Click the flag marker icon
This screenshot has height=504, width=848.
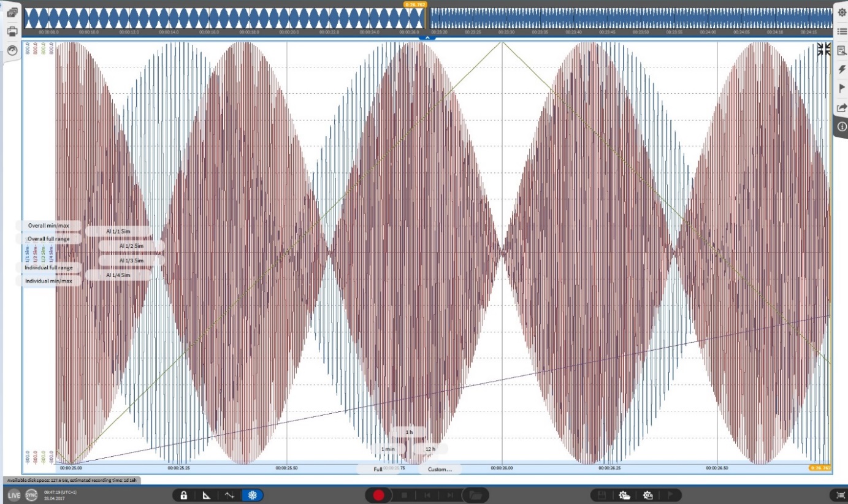841,88
